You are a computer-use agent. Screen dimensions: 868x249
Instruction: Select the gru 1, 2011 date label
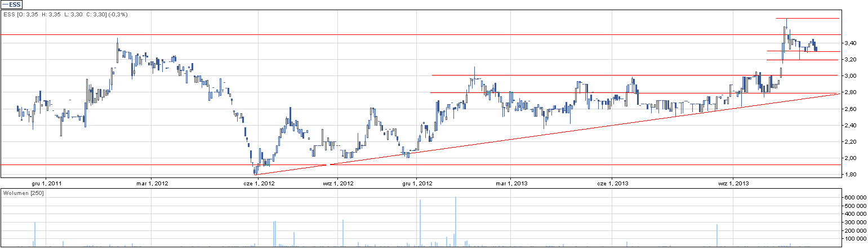[x=47, y=183]
